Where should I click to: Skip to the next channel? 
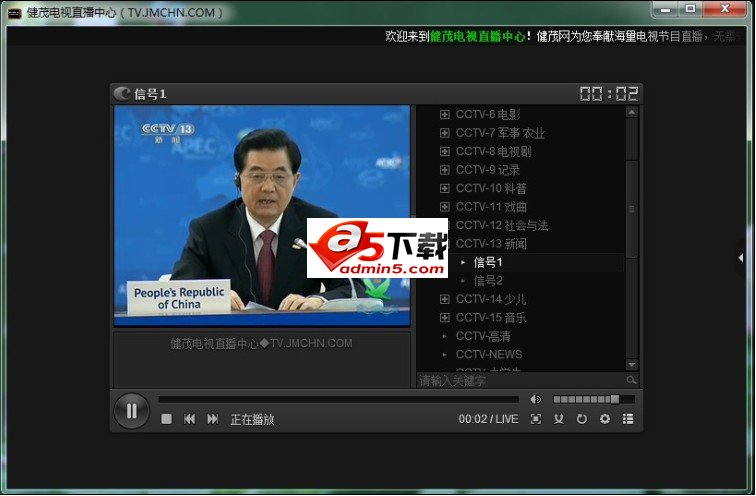tap(212, 419)
